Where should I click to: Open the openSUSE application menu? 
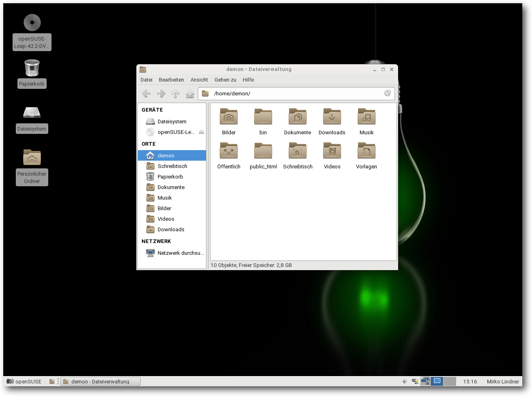(24, 381)
